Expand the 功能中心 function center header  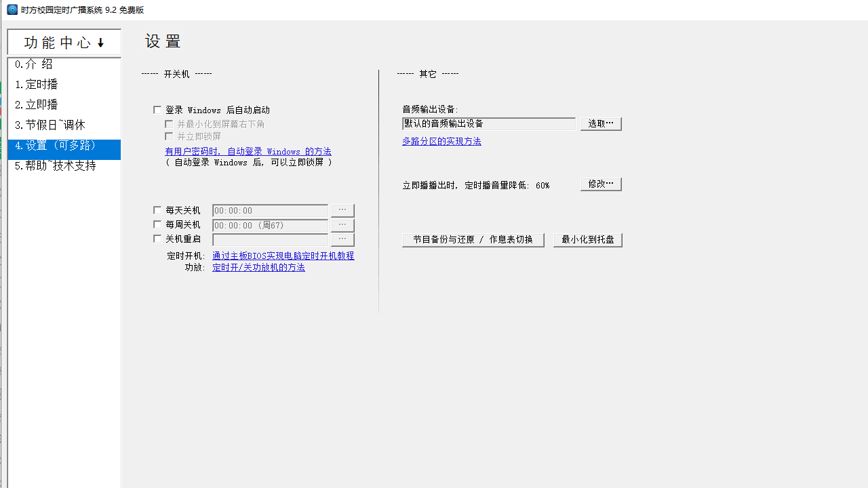click(x=64, y=42)
